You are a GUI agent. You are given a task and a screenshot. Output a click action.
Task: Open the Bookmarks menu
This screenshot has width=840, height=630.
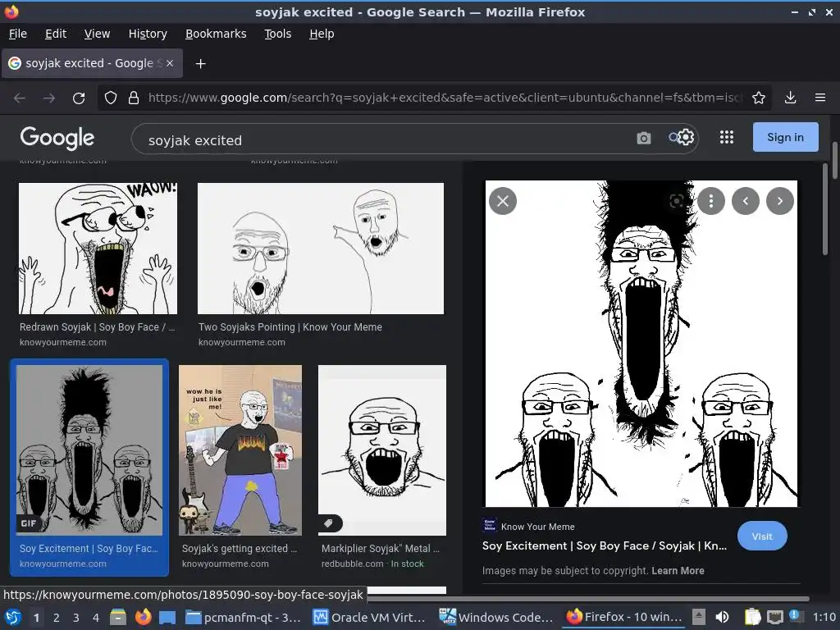pos(216,34)
